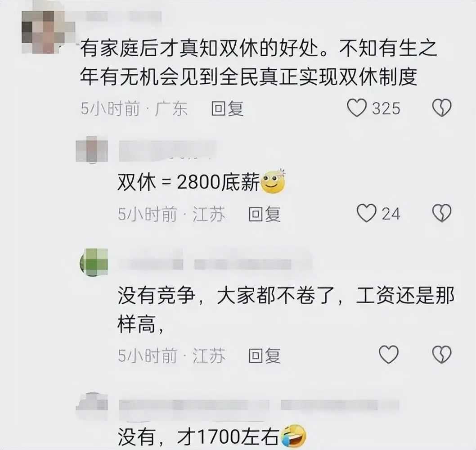Click 回复 under the 工资还是那样高 comment
The width and height of the screenshot is (476, 450).
click(265, 355)
